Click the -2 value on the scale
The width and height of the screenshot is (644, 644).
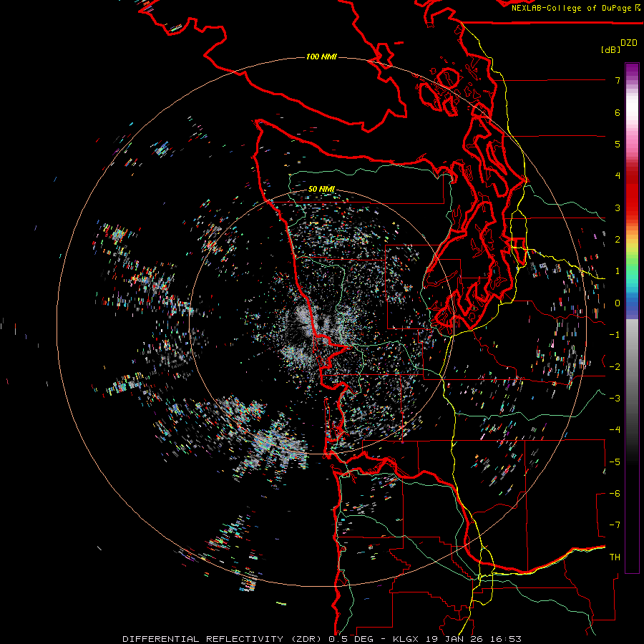pyautogui.click(x=615, y=366)
